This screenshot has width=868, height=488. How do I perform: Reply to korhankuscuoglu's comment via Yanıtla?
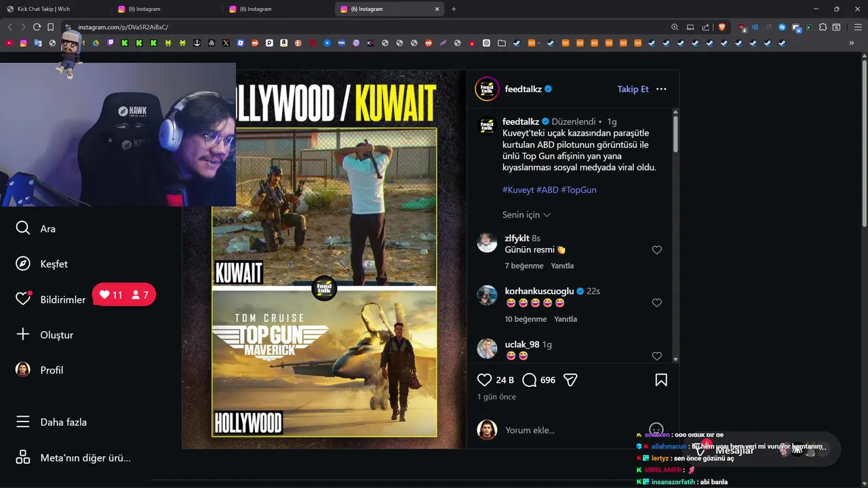[566, 319]
